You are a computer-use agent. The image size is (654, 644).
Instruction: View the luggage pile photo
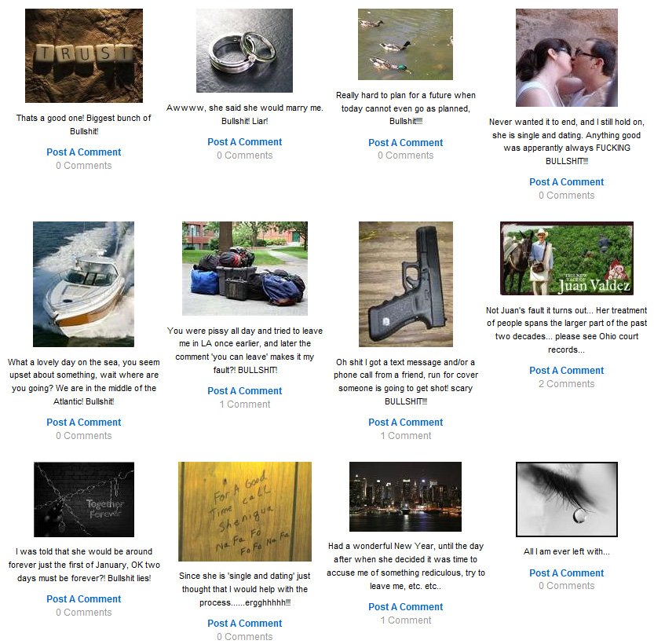coord(245,268)
